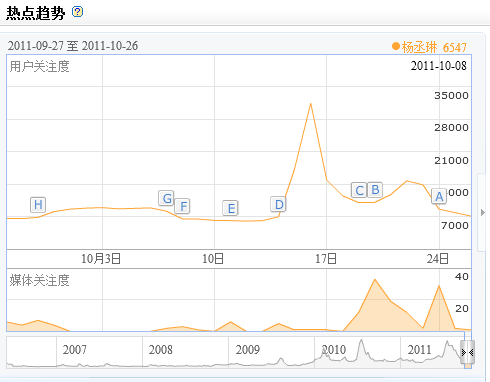490x382 pixels.
Task: Click the timeline range slider handle
Action: pyautogui.click(x=467, y=352)
